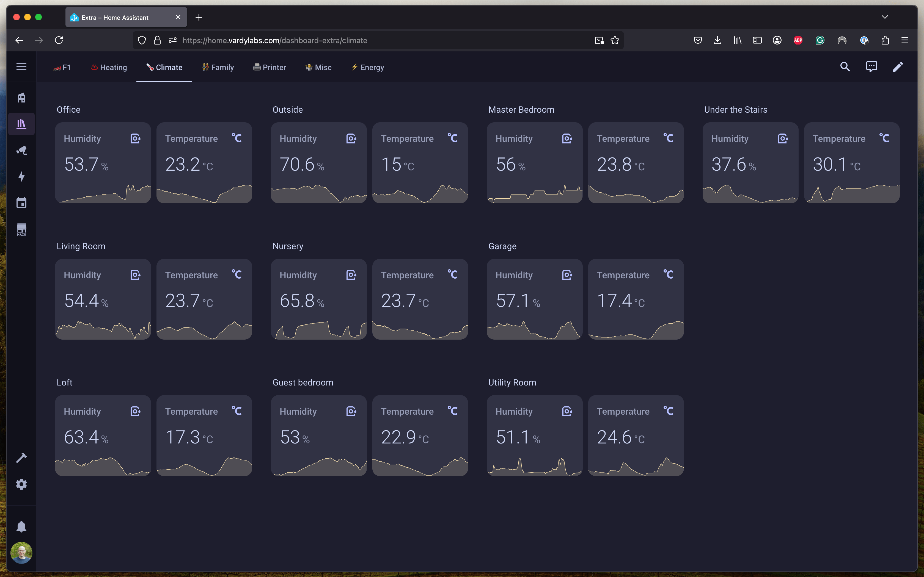924x577 pixels.
Task: Edit dashboard with the pencil icon
Action: tap(898, 67)
